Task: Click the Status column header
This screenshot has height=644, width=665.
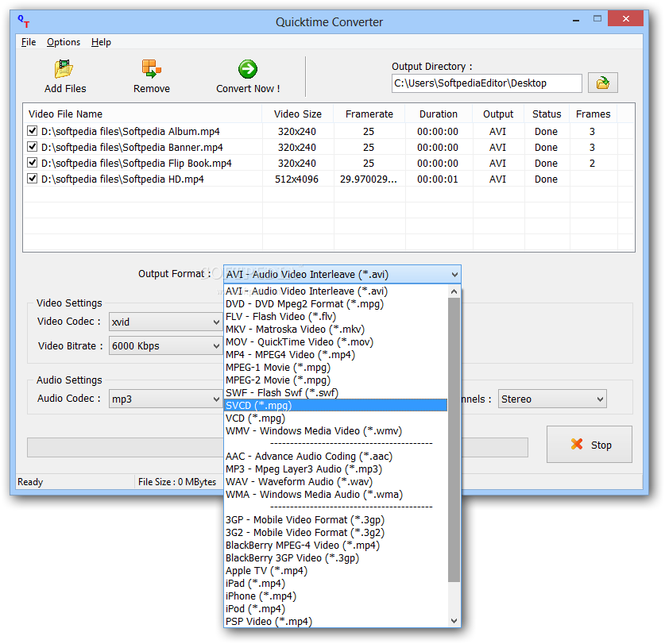Action: [x=547, y=114]
